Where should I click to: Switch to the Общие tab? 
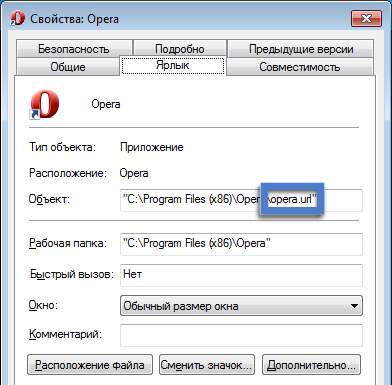coord(68,67)
